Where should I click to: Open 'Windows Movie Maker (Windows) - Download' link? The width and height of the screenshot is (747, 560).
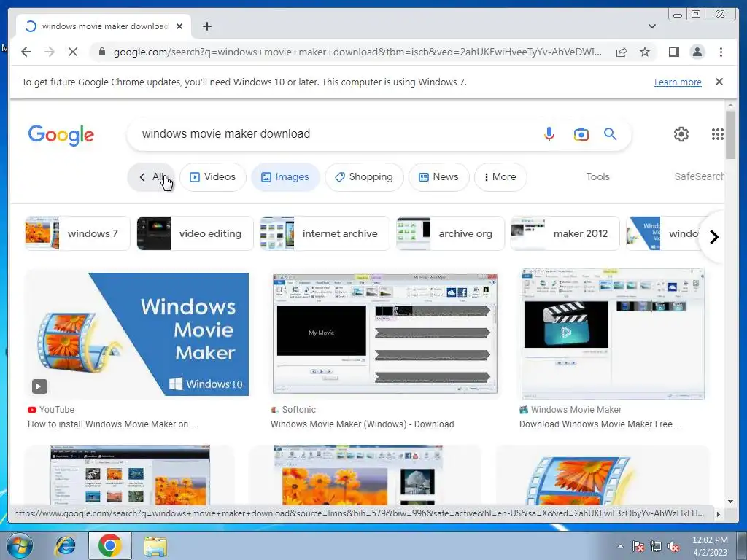(x=362, y=424)
